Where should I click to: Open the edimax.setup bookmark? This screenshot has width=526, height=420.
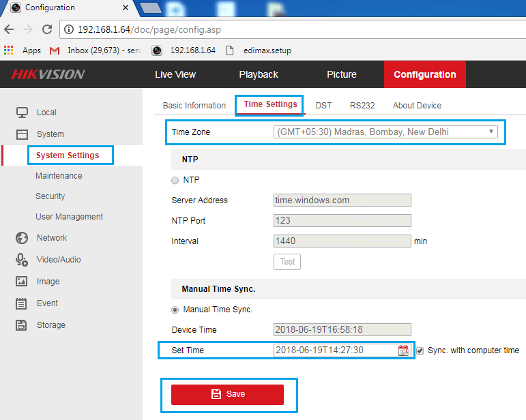(259, 50)
